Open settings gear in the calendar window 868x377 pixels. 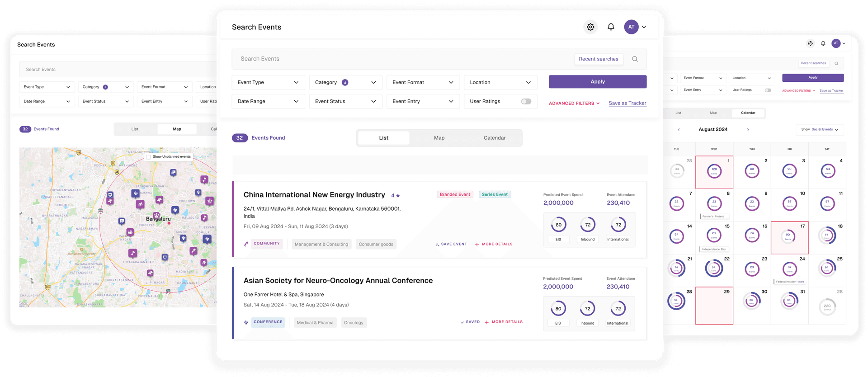point(810,43)
